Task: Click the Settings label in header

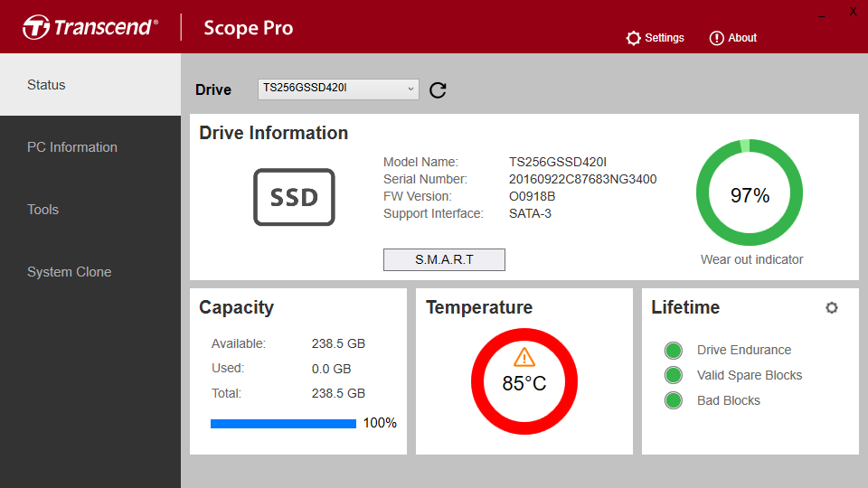Action: 665,38
